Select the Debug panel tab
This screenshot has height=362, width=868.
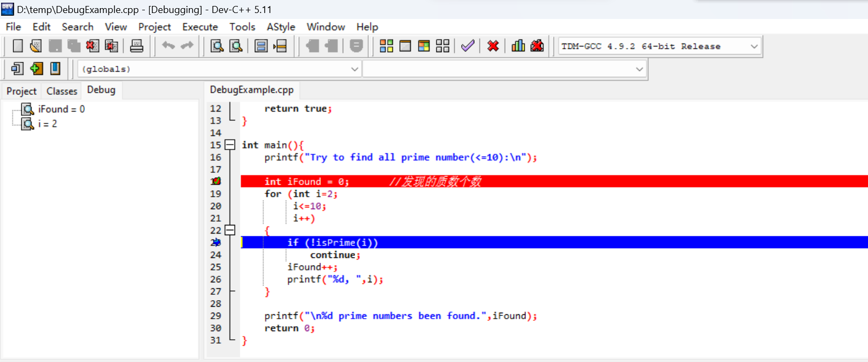[101, 90]
